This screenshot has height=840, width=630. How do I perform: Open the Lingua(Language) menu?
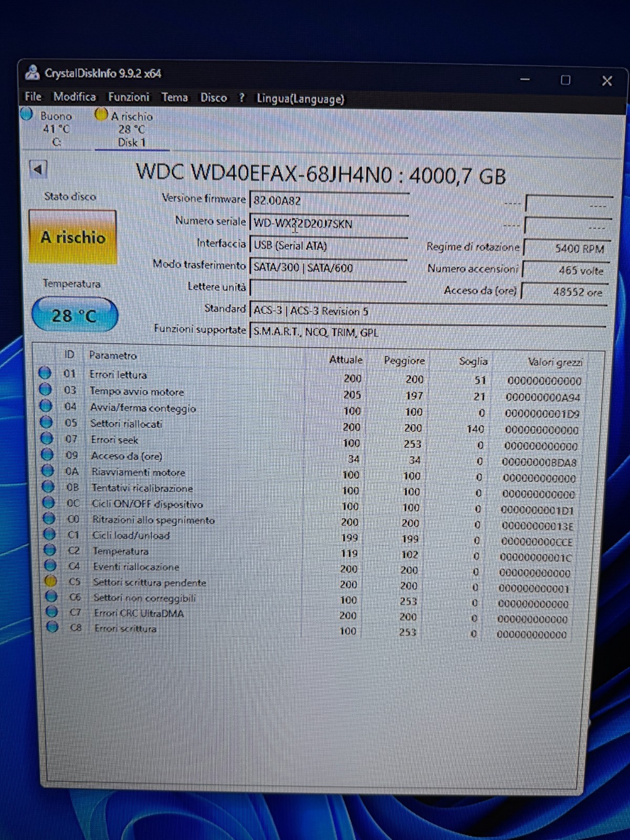point(300,99)
